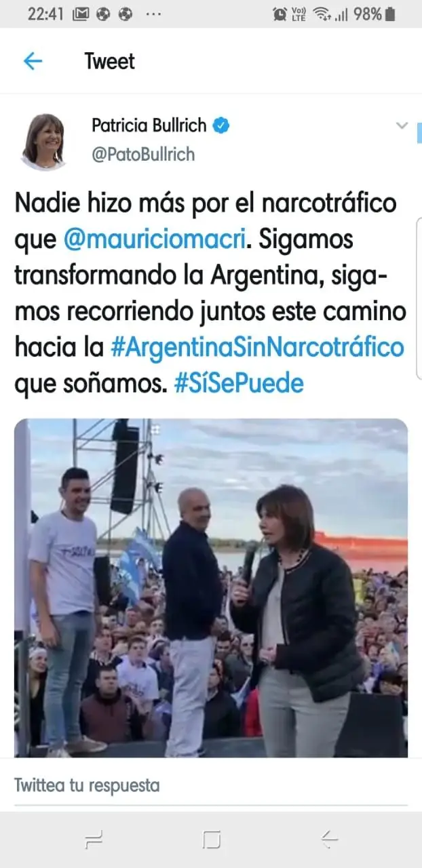422x868 pixels.
Task: Open the tweet options chevron
Action: coord(402,125)
